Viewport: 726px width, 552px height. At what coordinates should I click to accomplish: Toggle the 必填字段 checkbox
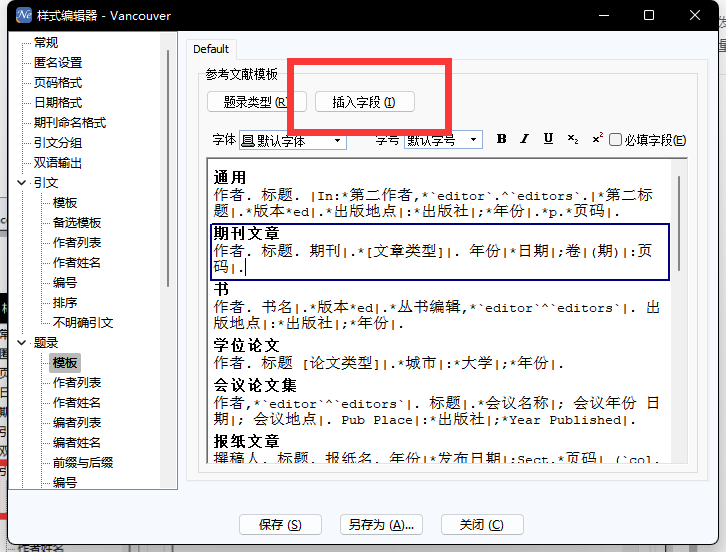(615, 139)
